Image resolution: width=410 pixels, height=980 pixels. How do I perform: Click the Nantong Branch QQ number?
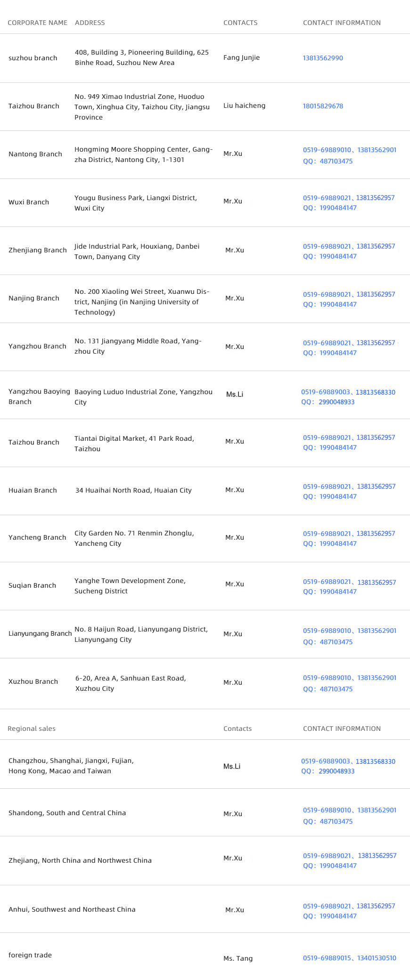click(x=328, y=161)
